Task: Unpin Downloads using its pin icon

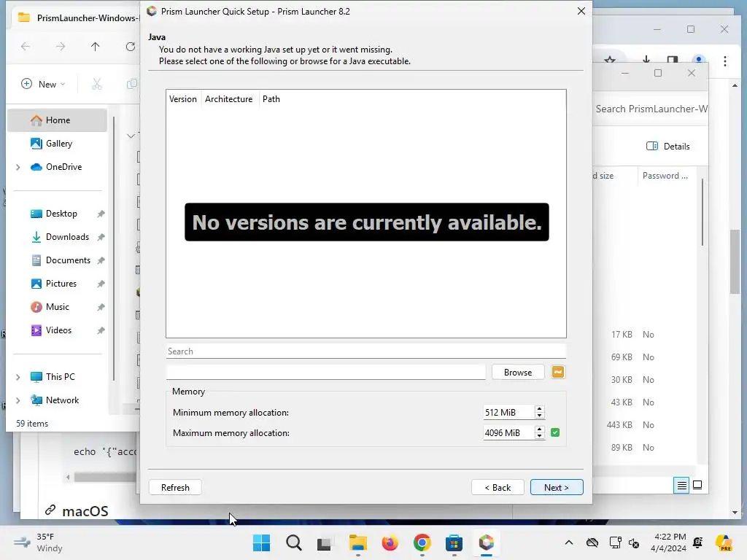Action: point(101,237)
